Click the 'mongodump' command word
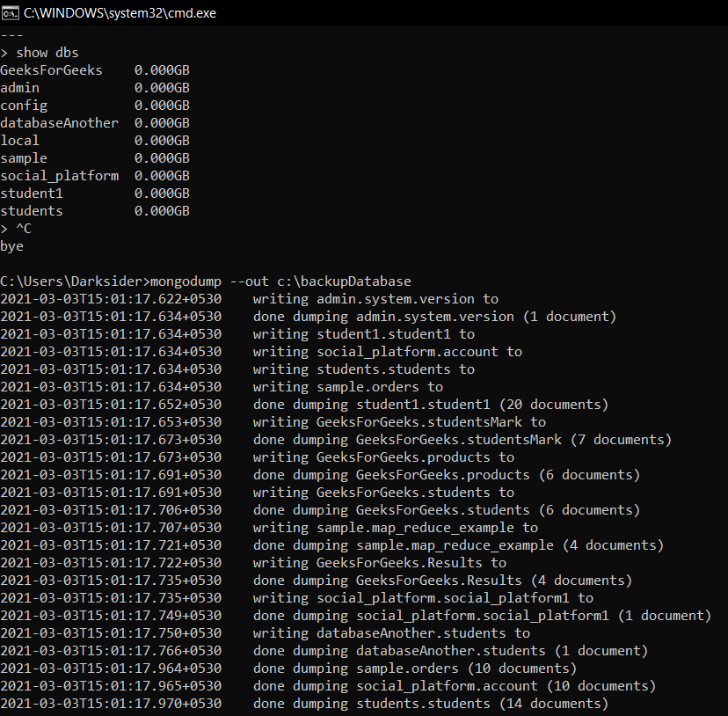Image resolution: width=728 pixels, height=716 pixels. (186, 281)
